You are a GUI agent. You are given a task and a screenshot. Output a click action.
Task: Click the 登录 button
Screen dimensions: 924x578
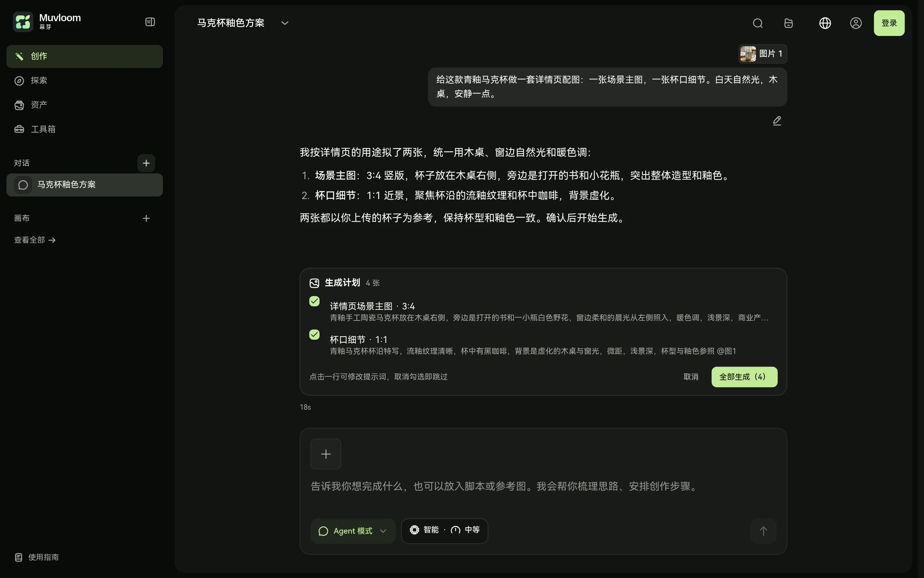(x=889, y=23)
